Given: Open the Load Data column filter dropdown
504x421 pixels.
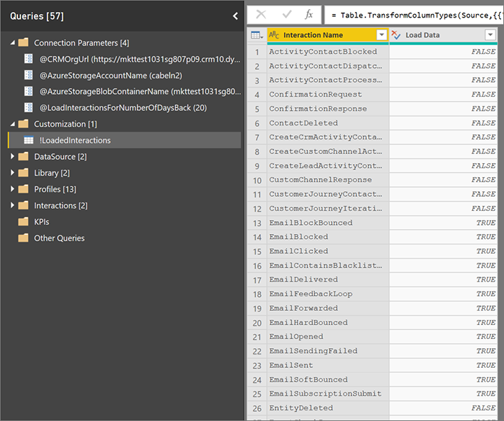Looking at the screenshot, I should click(490, 35).
